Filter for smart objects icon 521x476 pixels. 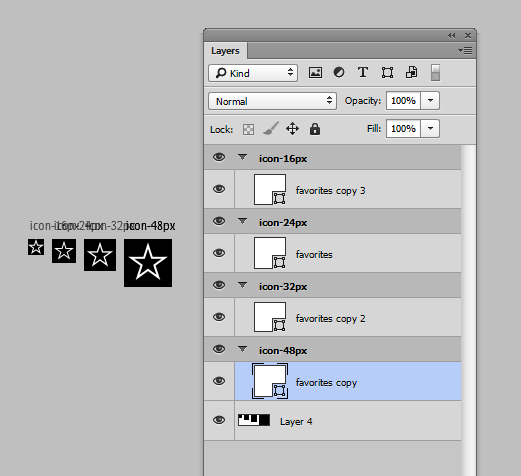pyautogui.click(x=411, y=72)
